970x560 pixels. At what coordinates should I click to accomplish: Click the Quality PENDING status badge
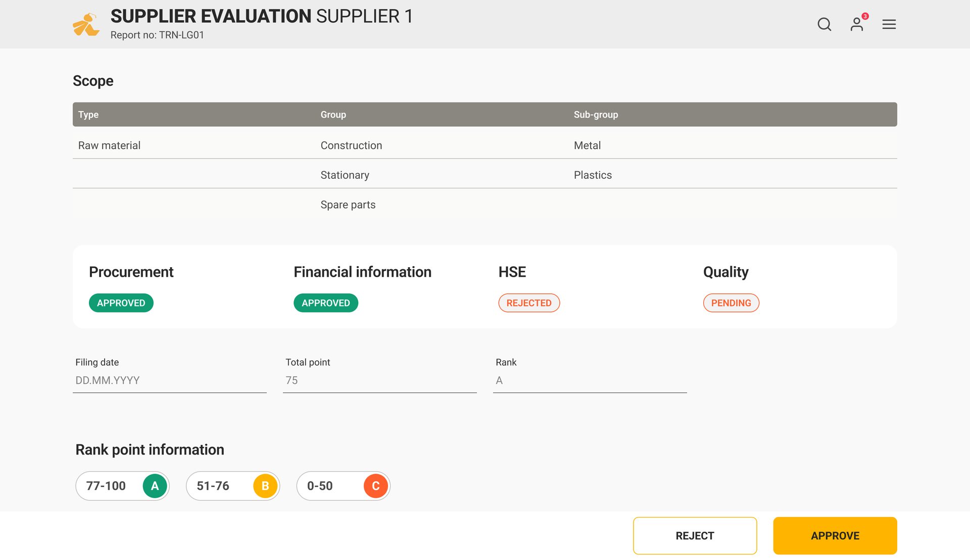click(731, 303)
